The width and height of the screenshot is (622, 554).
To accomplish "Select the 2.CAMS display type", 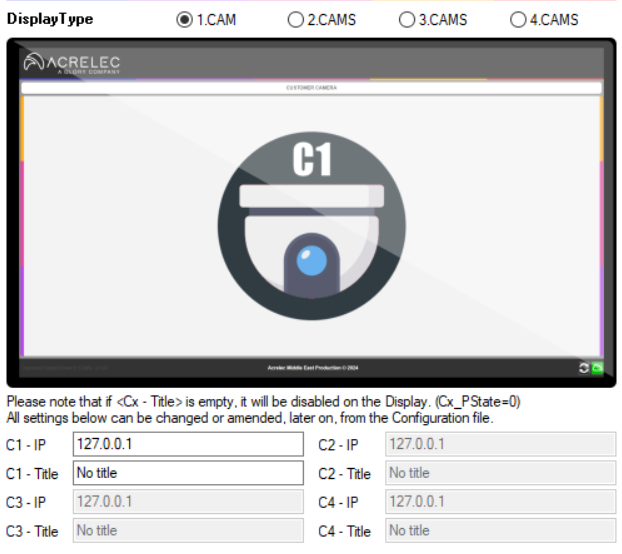I will tap(296, 19).
